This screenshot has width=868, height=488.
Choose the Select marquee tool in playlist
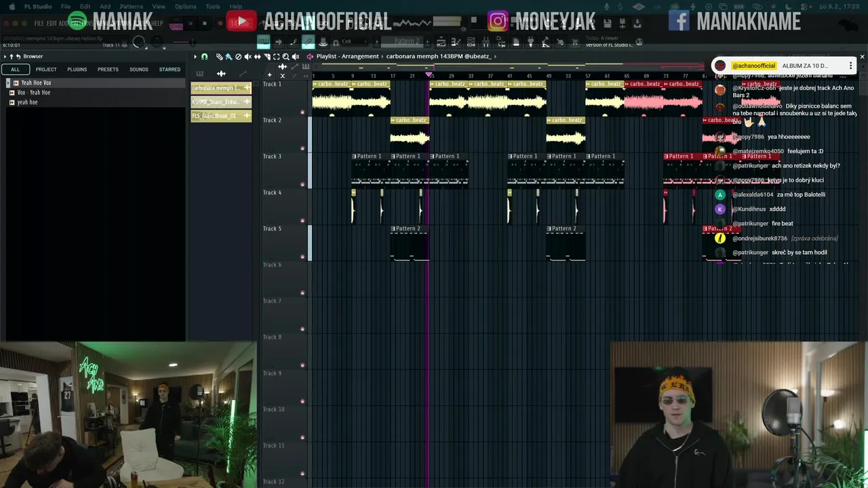point(276,57)
